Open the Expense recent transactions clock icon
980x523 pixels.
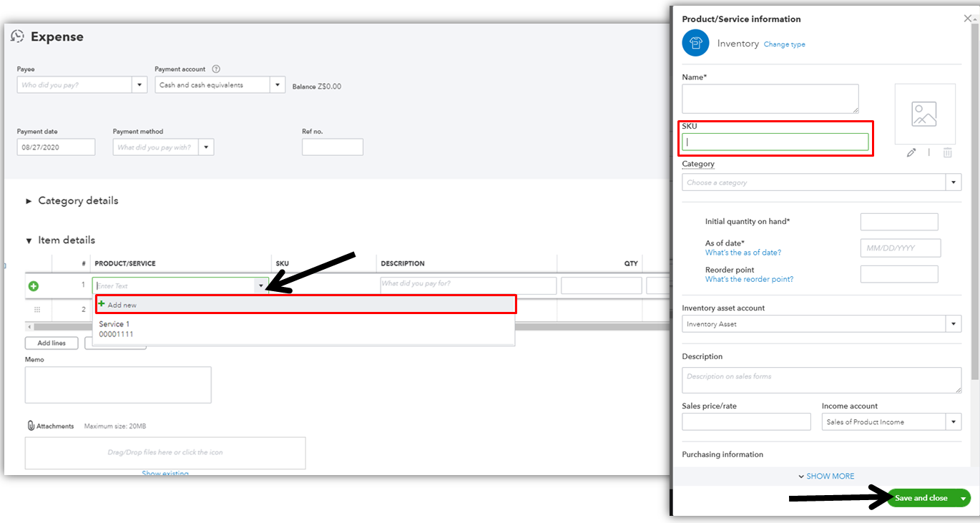[18, 36]
